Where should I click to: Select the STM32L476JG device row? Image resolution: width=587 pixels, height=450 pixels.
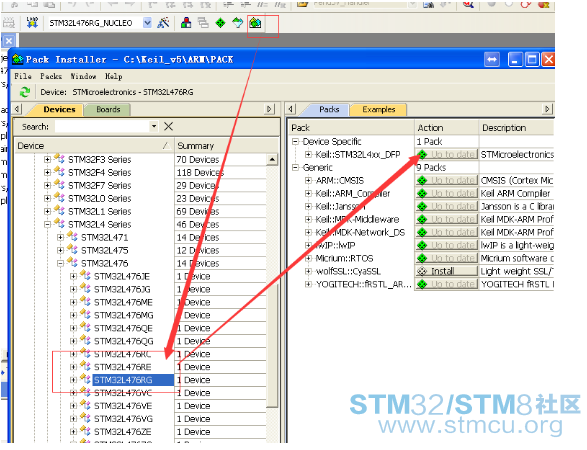click(x=122, y=289)
